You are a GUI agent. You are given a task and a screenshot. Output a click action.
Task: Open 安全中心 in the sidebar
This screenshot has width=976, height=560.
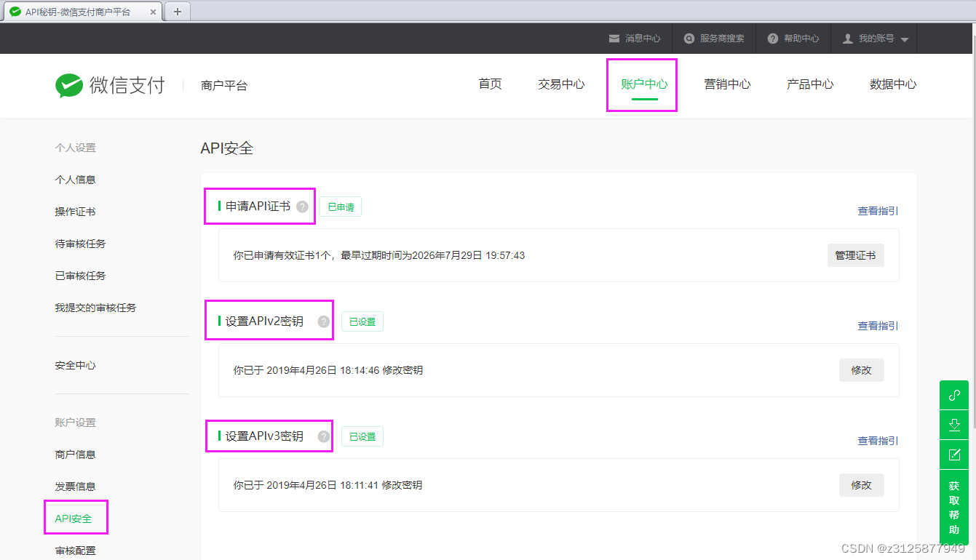pos(75,365)
